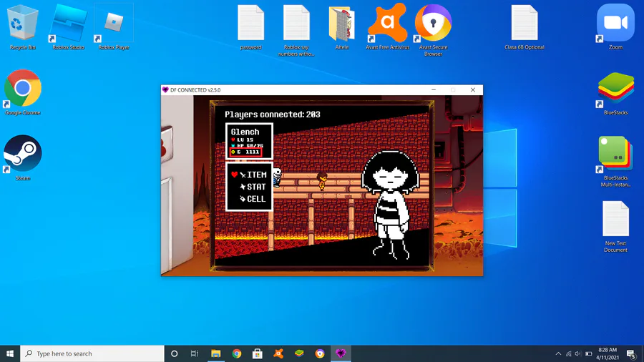Click the gold G 1111 value

(245, 152)
